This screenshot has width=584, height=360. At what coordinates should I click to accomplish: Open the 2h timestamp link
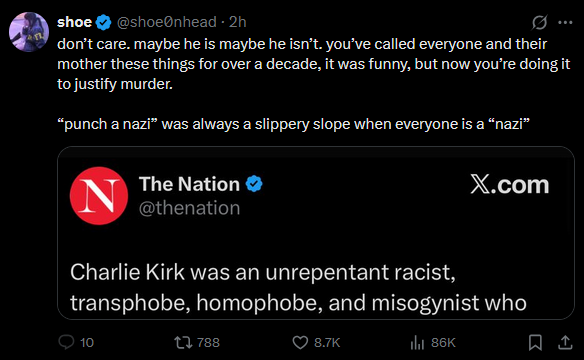coord(238,22)
